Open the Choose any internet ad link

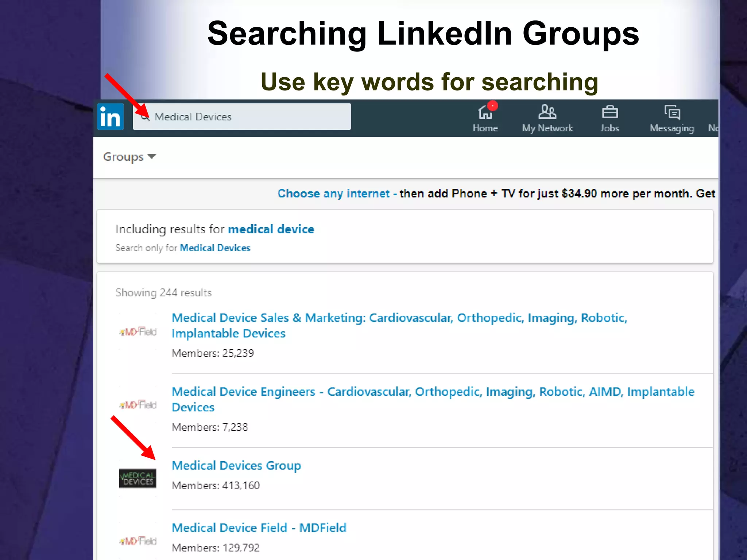coord(337,193)
